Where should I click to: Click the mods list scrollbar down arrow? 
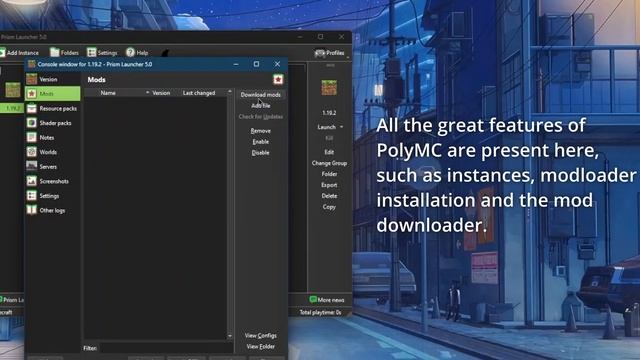230,336
